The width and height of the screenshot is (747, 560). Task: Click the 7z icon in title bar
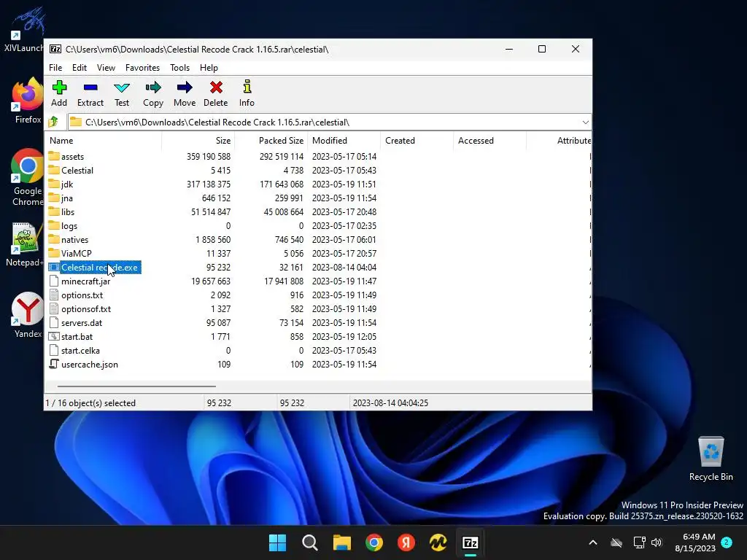tap(55, 49)
